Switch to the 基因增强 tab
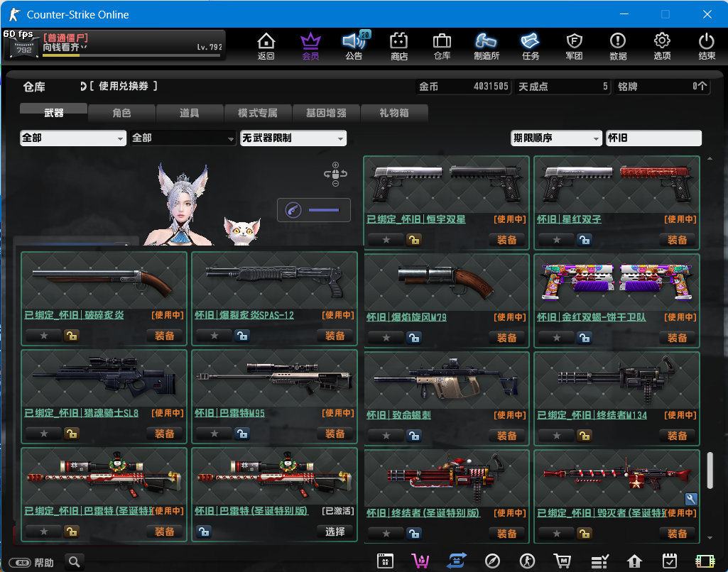Screen dimensions: 728x572 tap(326, 113)
